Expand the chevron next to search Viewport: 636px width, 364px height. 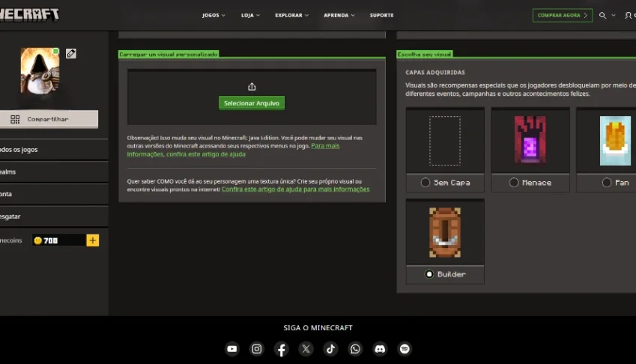click(x=614, y=16)
